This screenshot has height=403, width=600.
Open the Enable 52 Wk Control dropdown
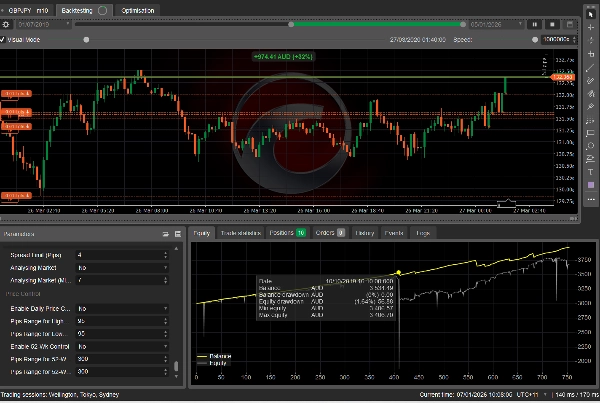point(120,346)
